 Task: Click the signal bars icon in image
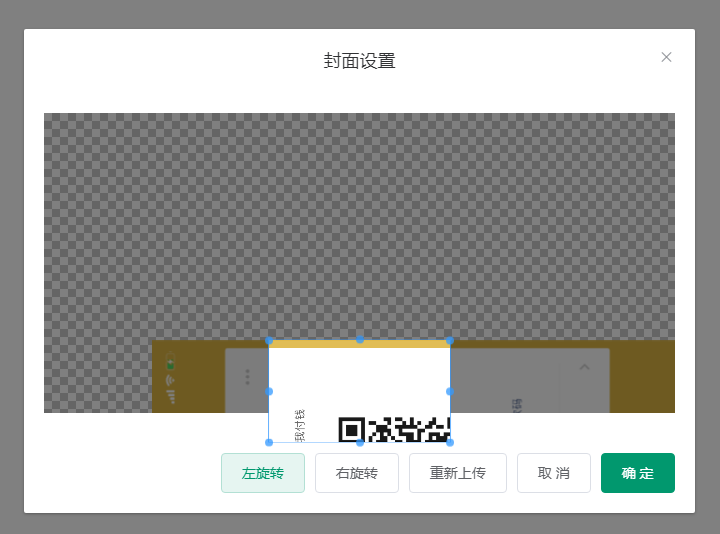tap(171, 397)
